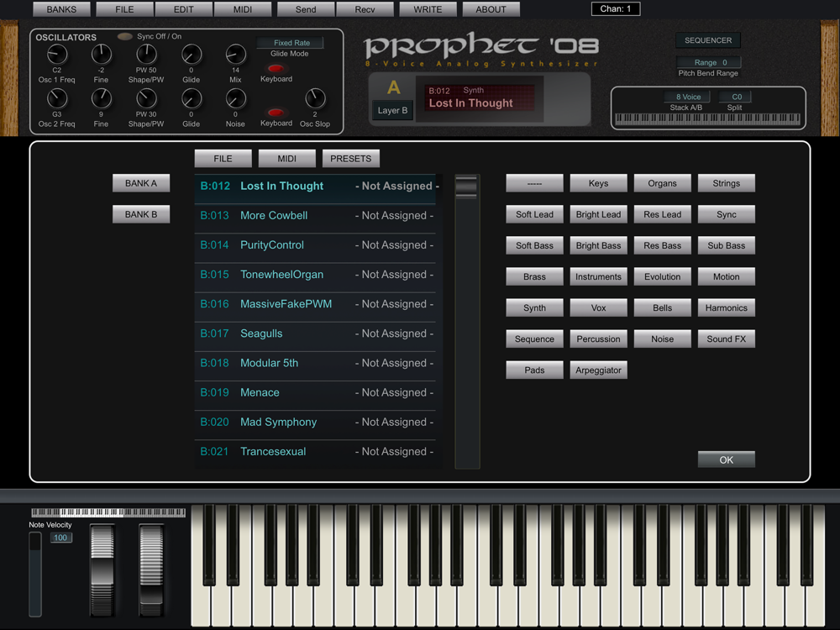Screen dimensions: 840x630
Task: Open the 8 Voice Stack A/B selector
Action: click(687, 97)
